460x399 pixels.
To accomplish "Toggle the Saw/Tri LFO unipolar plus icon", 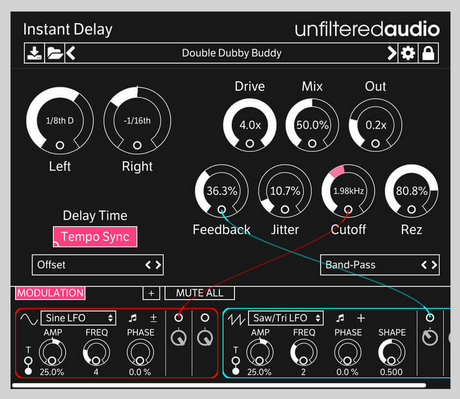I will click(x=361, y=318).
